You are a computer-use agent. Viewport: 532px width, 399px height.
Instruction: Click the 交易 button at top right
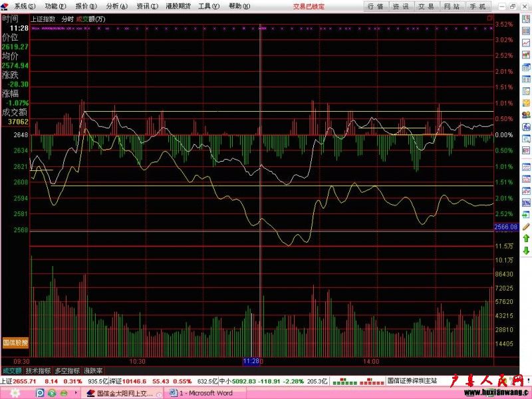click(x=426, y=7)
